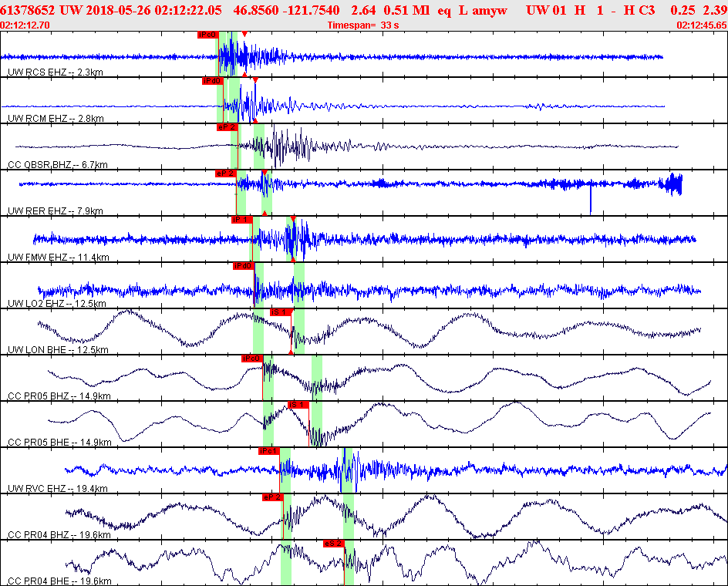Select iPc0 pick flag on PR05 BHZ trace

(x=252, y=359)
